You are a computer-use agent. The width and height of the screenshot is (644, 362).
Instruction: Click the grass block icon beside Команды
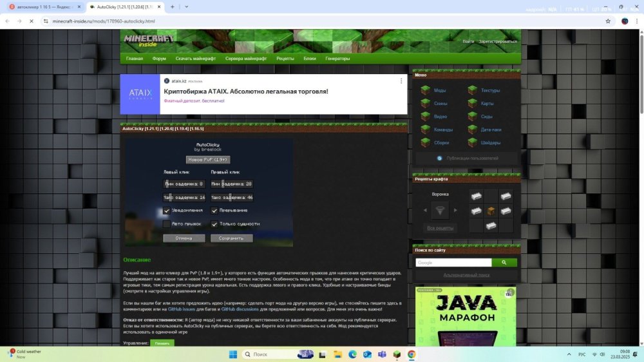coord(425,129)
